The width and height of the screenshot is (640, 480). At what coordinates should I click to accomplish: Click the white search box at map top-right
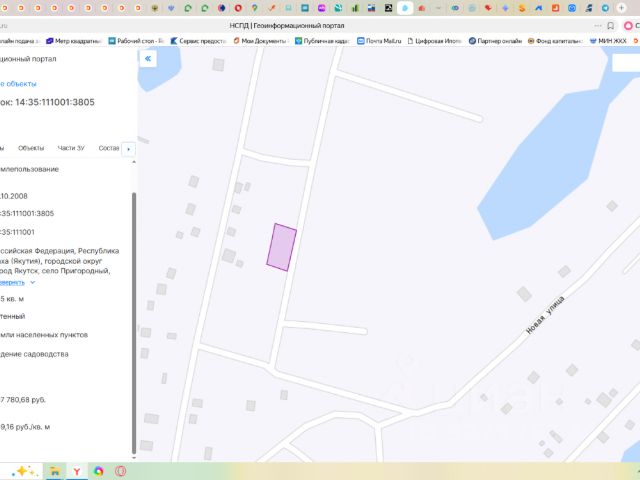(626, 62)
